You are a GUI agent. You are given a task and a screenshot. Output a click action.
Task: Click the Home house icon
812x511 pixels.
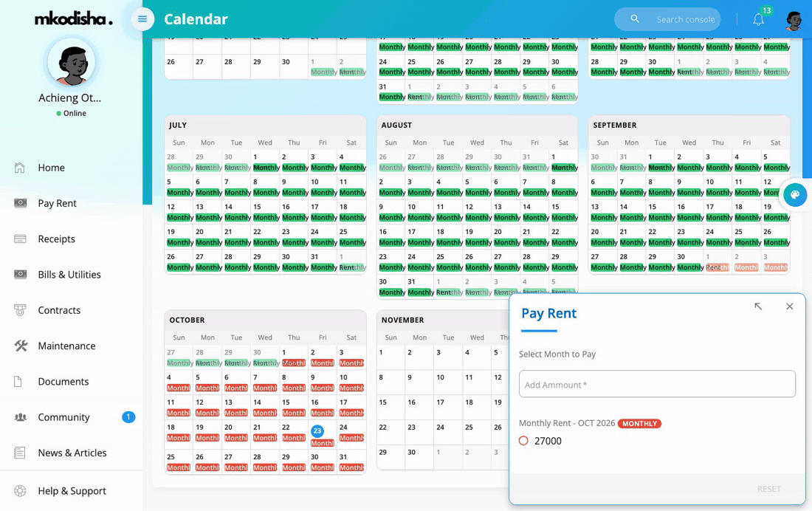click(x=20, y=168)
